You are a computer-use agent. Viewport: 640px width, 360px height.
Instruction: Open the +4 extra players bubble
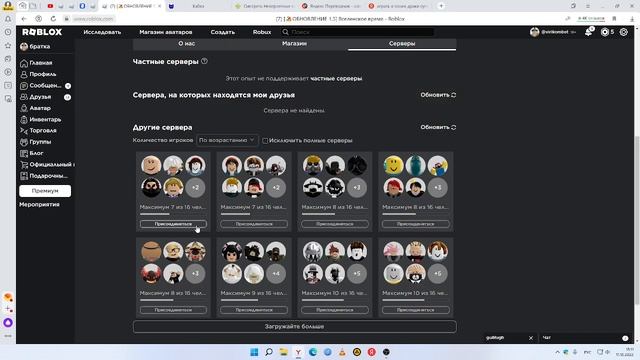point(276,273)
